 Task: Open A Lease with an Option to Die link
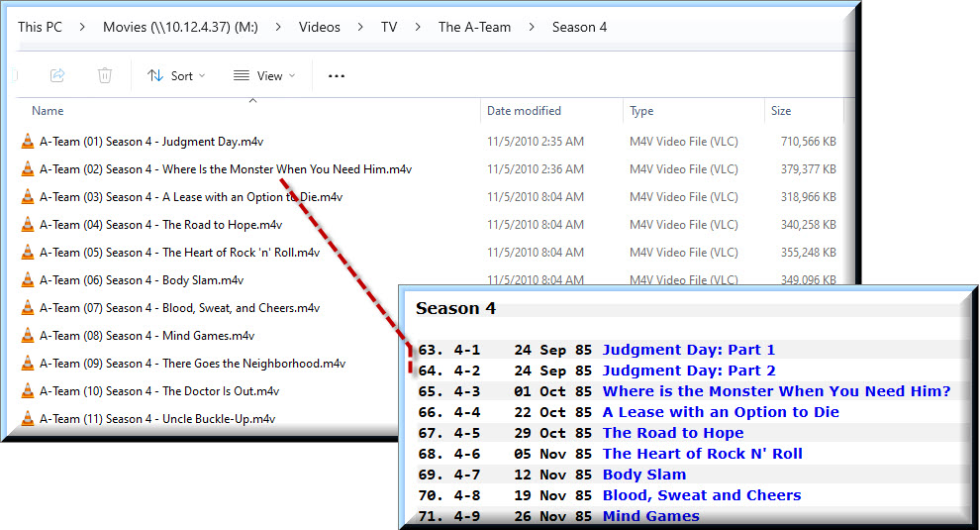(721, 412)
